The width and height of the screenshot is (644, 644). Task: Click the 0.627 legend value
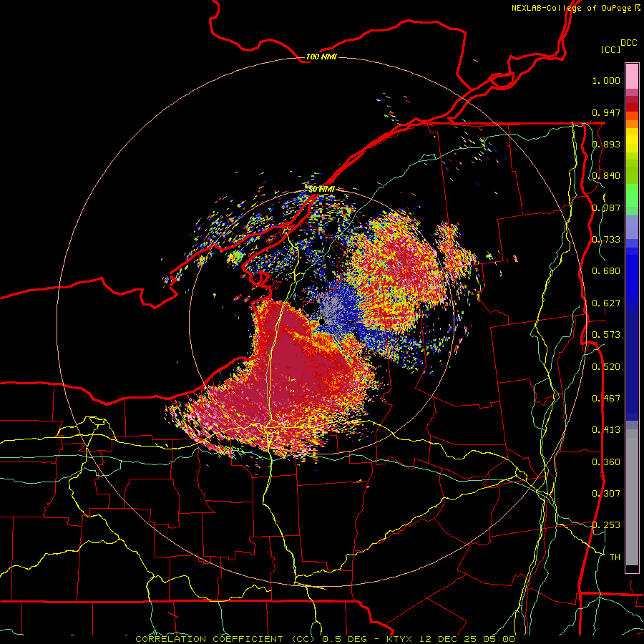[606, 303]
